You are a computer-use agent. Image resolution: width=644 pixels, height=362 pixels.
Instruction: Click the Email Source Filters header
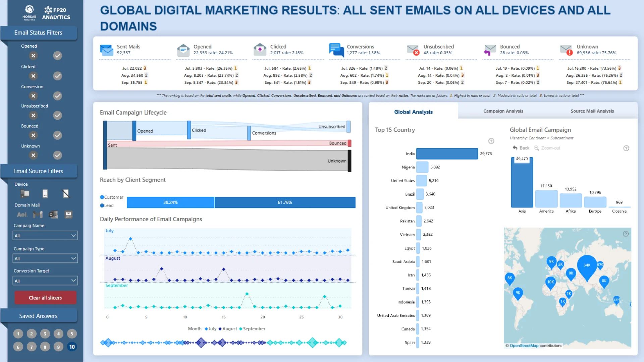[38, 171]
